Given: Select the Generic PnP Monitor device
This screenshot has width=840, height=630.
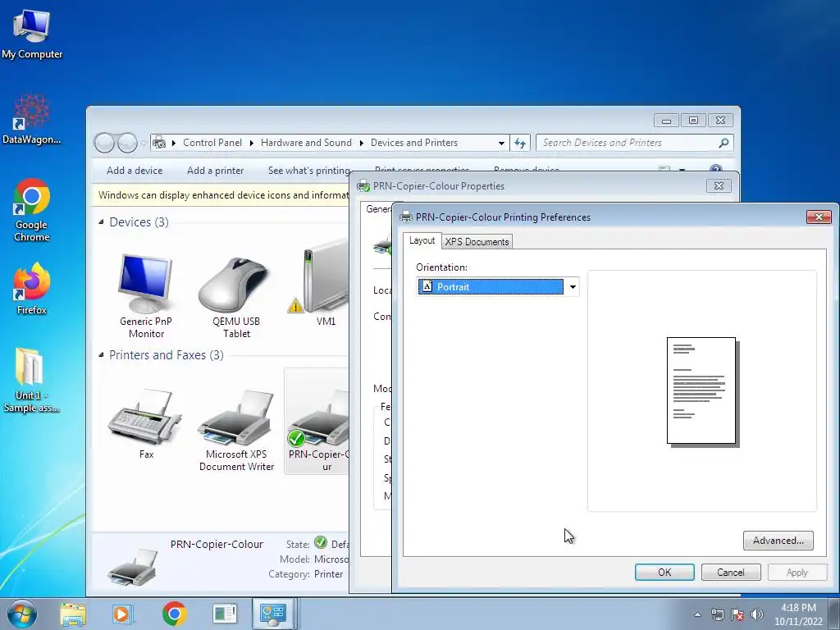Looking at the screenshot, I should [146, 295].
